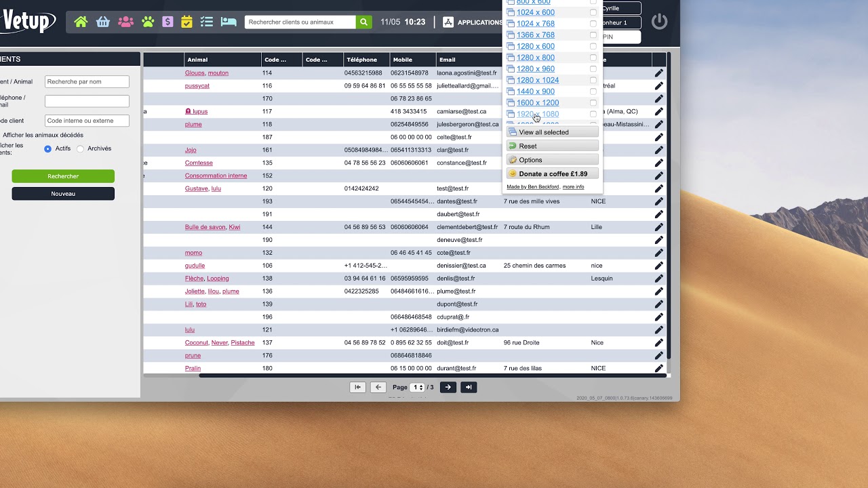Viewport: 868px width, 488px height.
Task: Click the green home icon
Action: click(81, 22)
